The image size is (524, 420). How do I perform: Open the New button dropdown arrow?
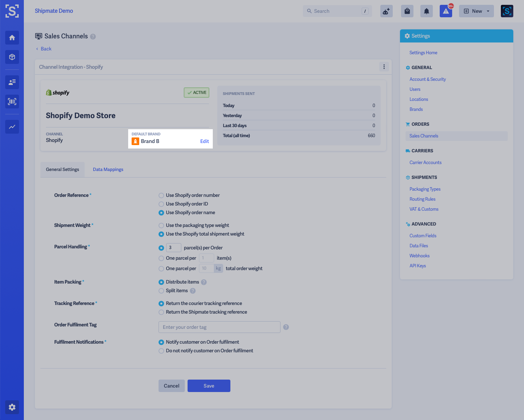488,11
